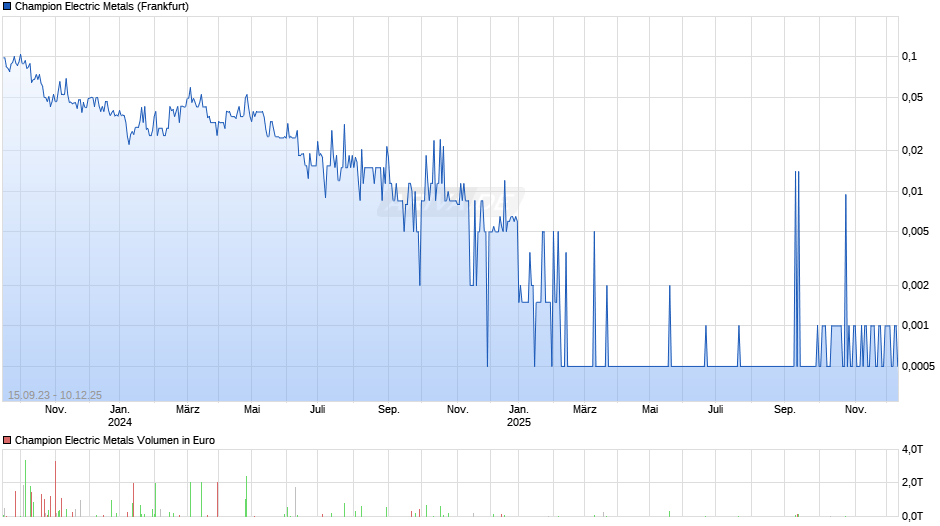This screenshot has width=940, height=526.
Task: Click the 0,0005 price axis label
Action: [918, 366]
